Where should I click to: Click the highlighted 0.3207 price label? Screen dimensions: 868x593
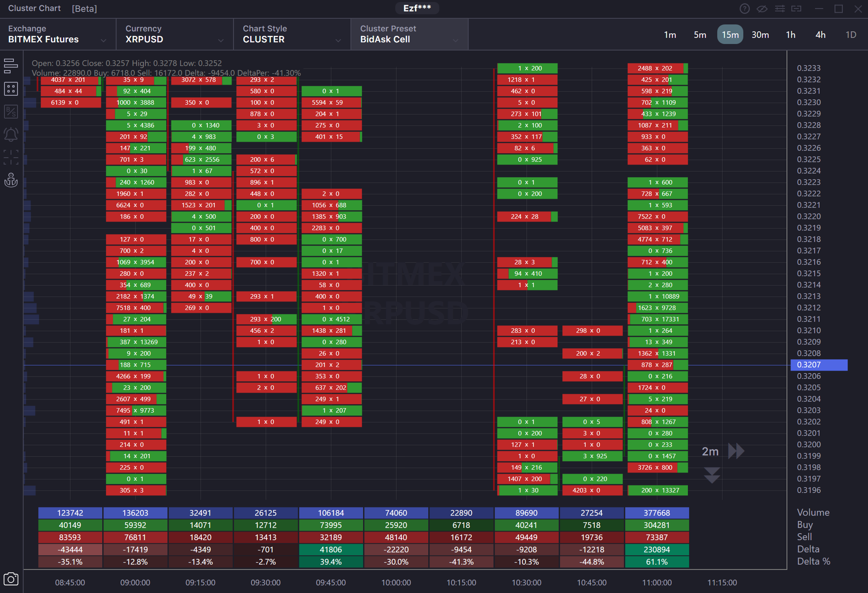(x=819, y=365)
